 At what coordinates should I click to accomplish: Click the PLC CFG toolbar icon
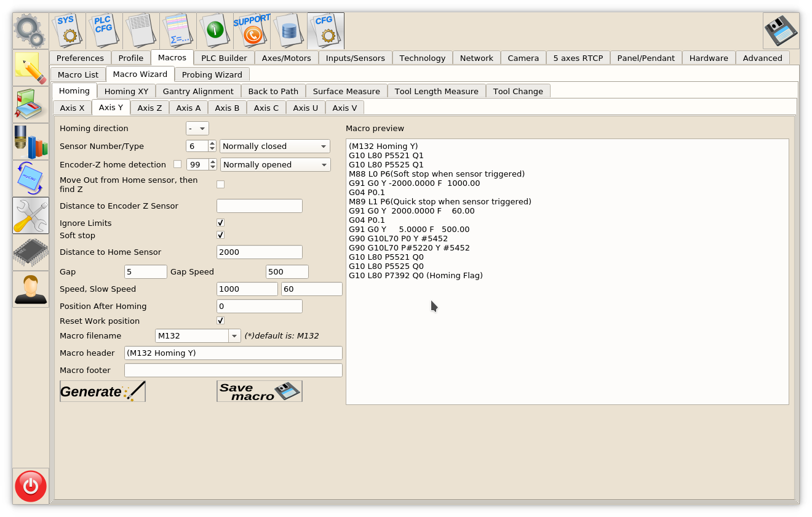(104, 31)
